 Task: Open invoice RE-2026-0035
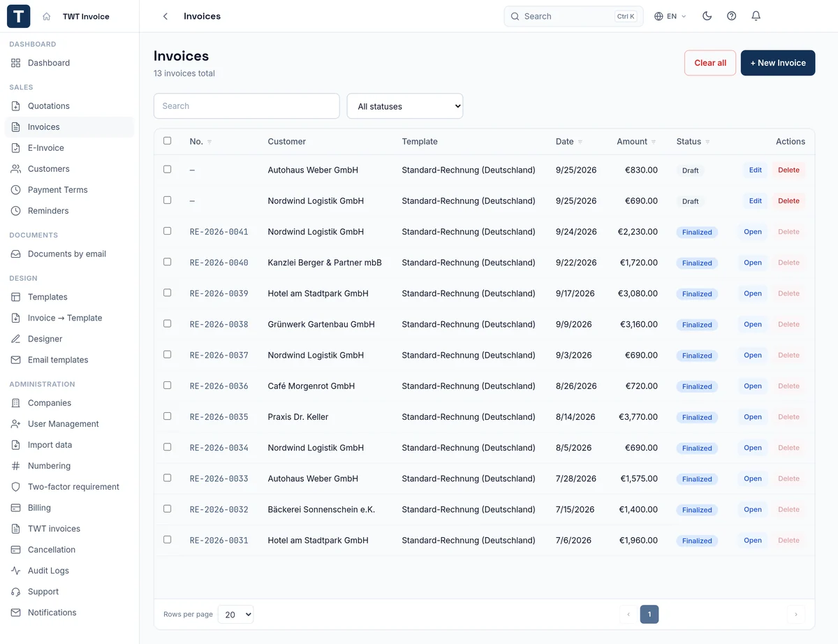[753, 417]
